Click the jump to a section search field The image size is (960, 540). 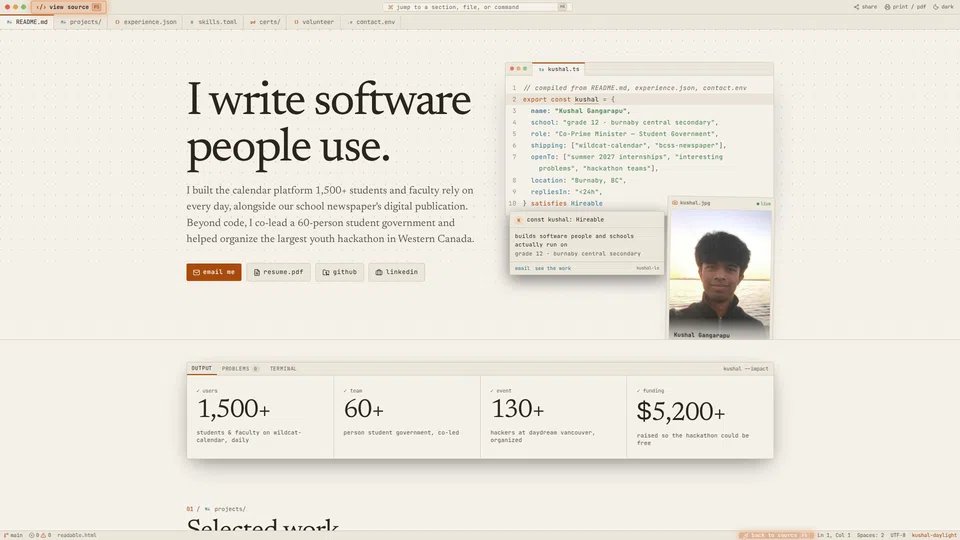[478, 7]
